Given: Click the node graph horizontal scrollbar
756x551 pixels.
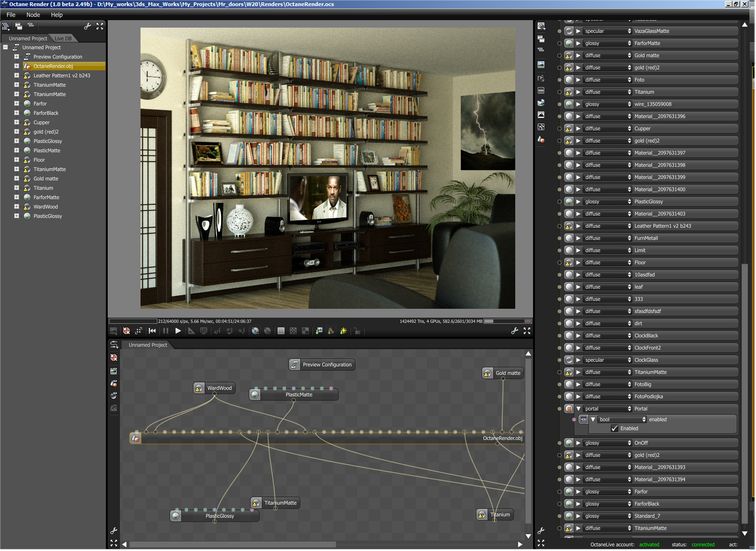Looking at the screenshot, I should click(233, 544).
